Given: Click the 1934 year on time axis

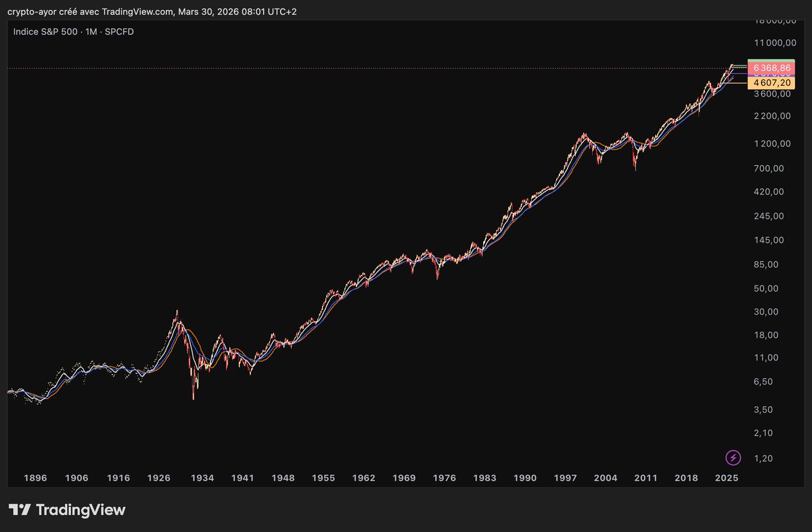Looking at the screenshot, I should (x=202, y=478).
